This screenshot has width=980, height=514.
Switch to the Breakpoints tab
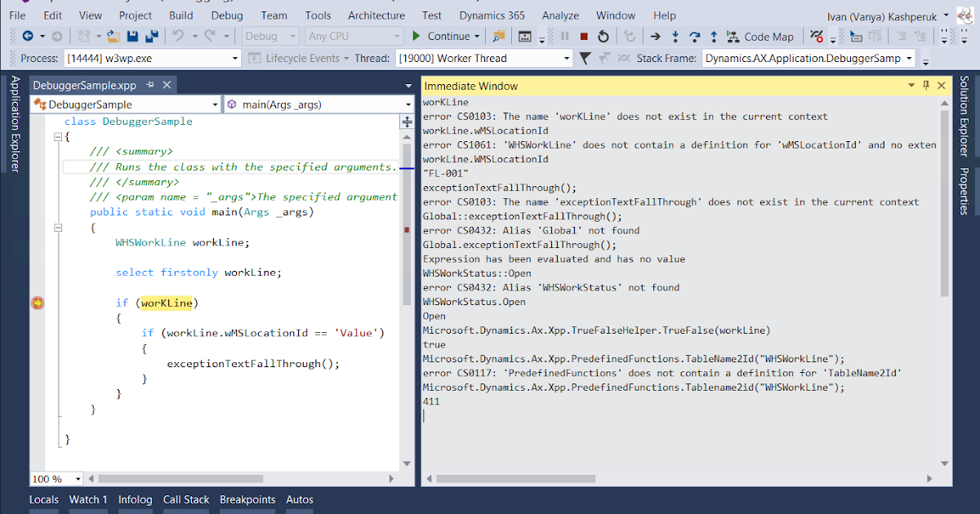(x=247, y=499)
